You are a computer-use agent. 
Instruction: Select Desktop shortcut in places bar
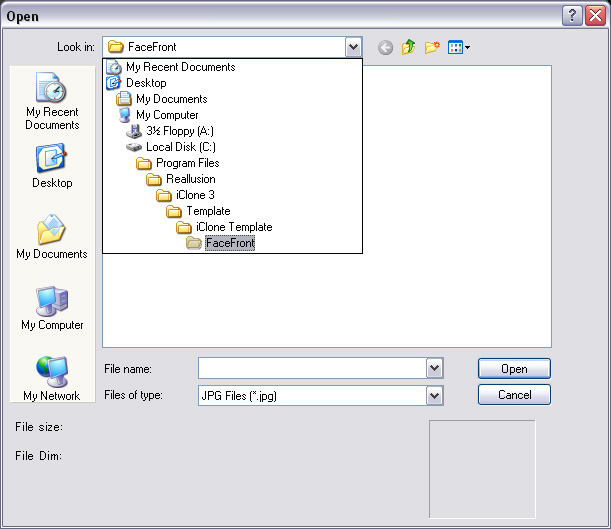point(52,166)
